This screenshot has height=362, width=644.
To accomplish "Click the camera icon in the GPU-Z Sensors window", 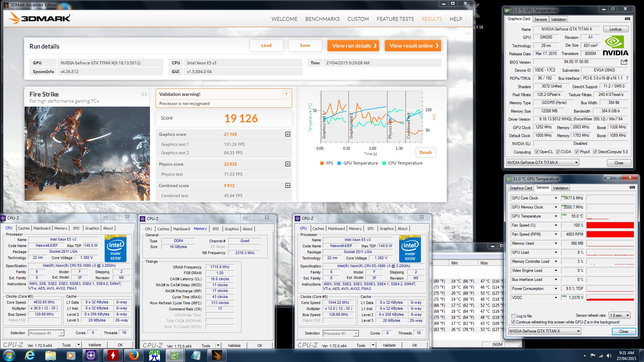I will pos(632,187).
